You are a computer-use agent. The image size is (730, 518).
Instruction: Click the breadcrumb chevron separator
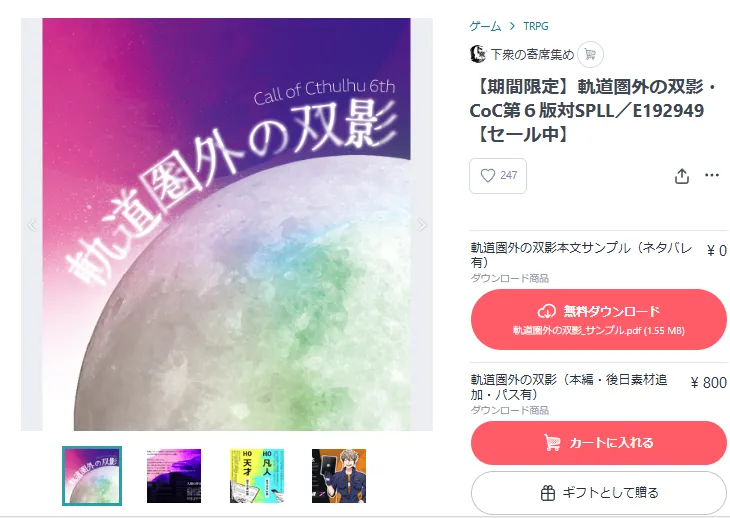pyautogui.click(x=512, y=26)
